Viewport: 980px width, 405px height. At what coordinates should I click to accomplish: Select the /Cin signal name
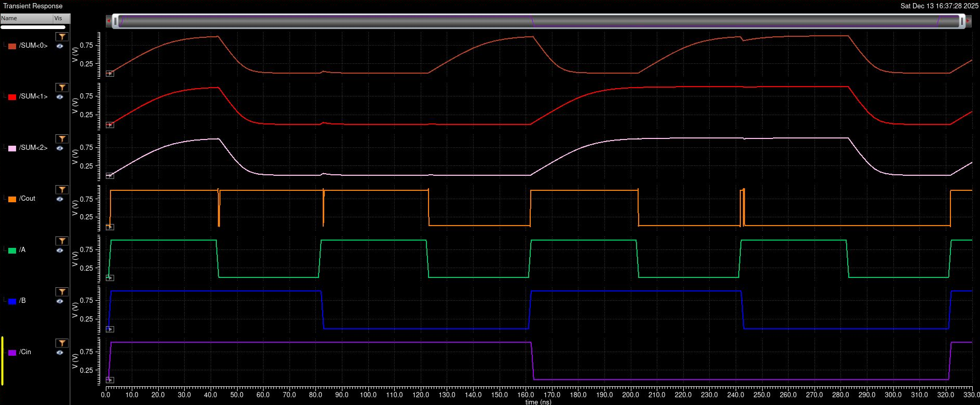(x=25, y=352)
